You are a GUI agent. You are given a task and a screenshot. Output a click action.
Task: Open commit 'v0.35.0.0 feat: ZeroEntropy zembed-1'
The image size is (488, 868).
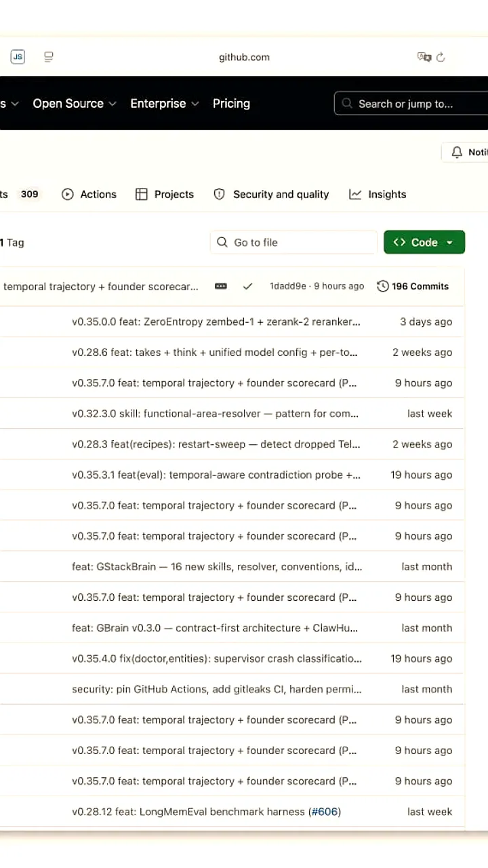[216, 321]
